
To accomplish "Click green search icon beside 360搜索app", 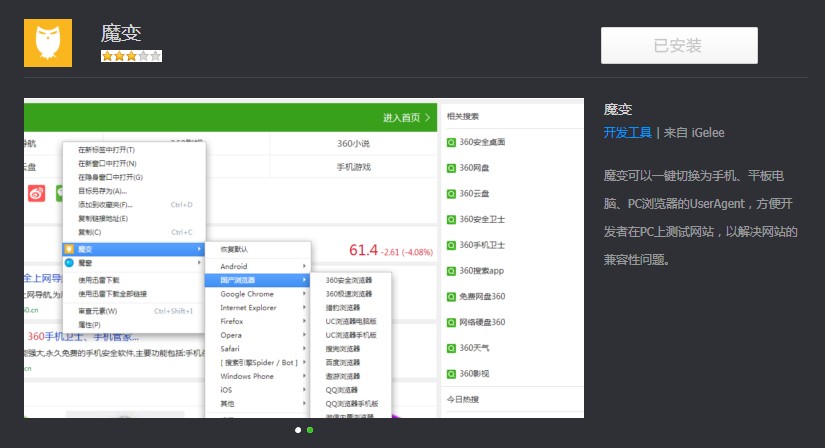I will (x=451, y=271).
